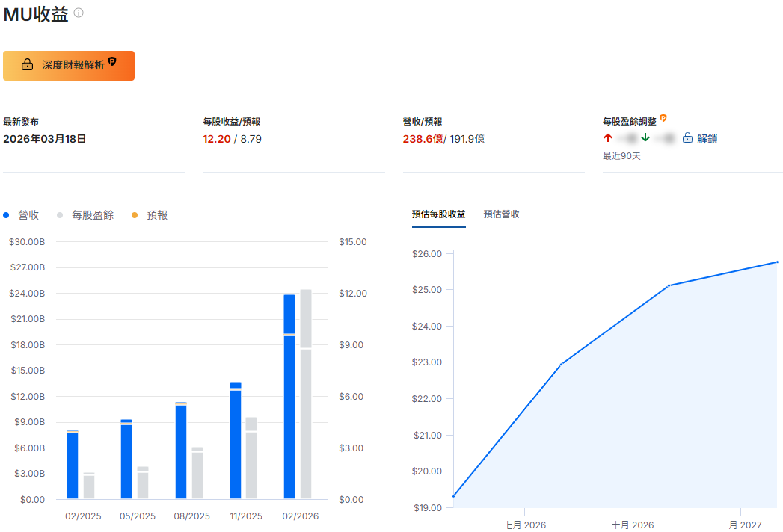Click the EPS value 12.20
This screenshot has height=532, width=783.
click(x=217, y=139)
